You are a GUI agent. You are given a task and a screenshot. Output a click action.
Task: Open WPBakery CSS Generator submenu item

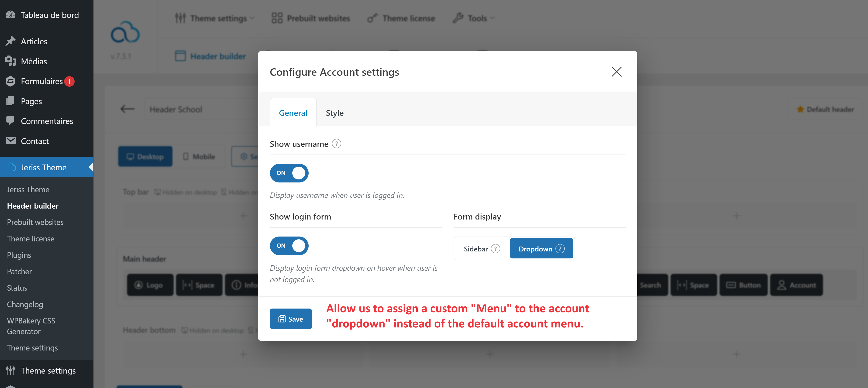[31, 326]
